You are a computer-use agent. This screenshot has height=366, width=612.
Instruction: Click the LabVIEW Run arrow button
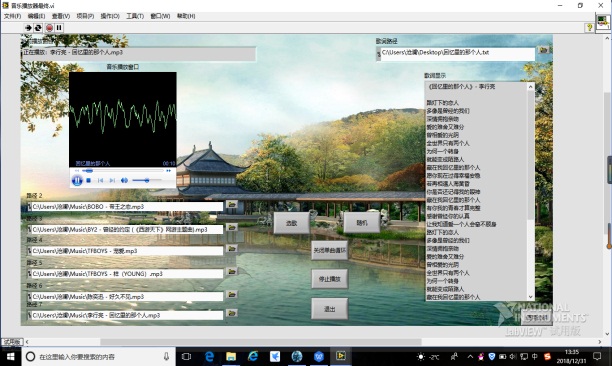click(28, 28)
